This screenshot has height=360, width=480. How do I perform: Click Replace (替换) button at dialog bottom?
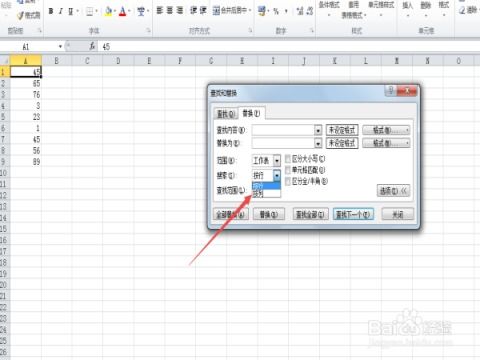(x=269, y=214)
